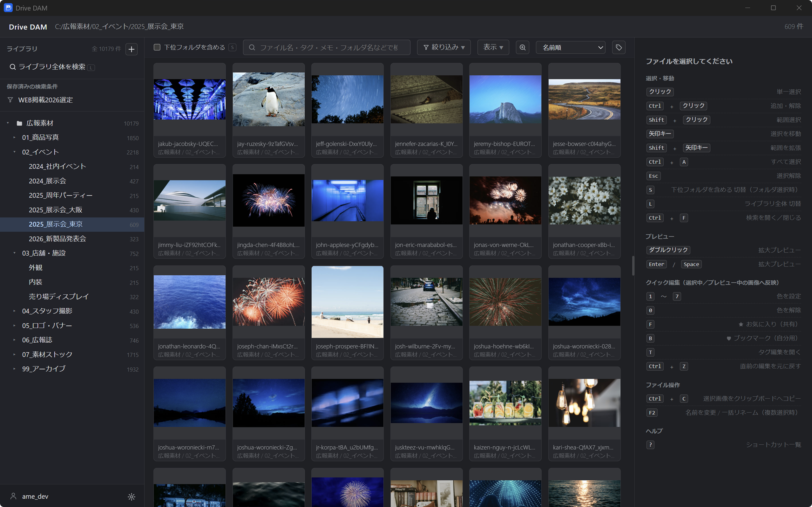The image size is (812, 507).
Task: Select the jeff-golenski star trails thumbnail
Action: coord(348,99)
